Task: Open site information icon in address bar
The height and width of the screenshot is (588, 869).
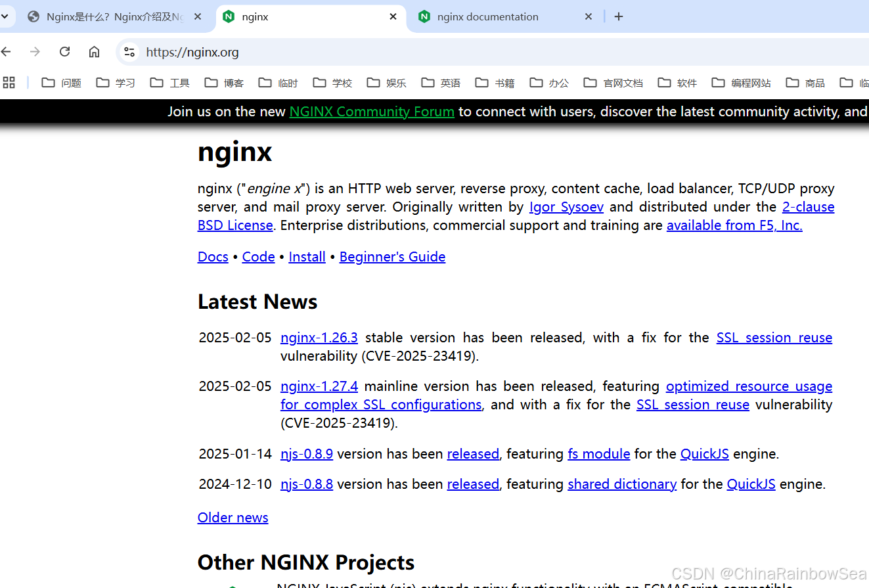Action: coord(129,52)
